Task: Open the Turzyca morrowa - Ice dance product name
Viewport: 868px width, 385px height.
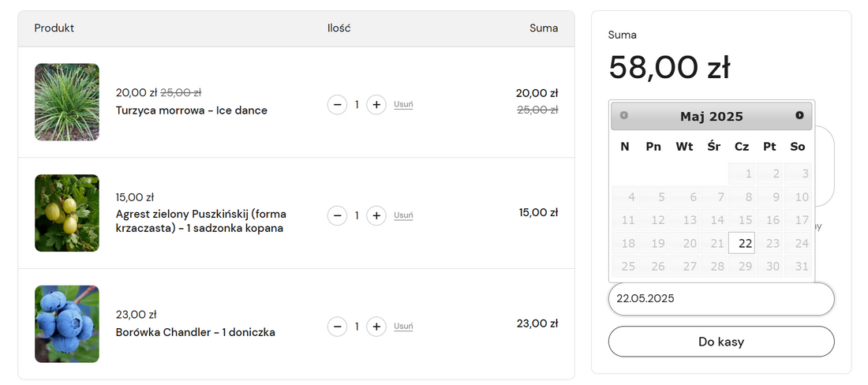Action: (191, 110)
